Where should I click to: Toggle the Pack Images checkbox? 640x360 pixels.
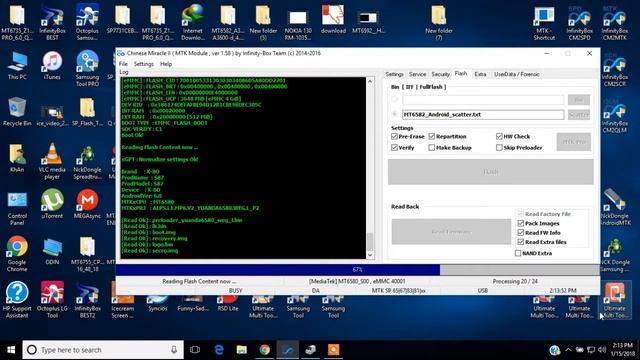520,223
